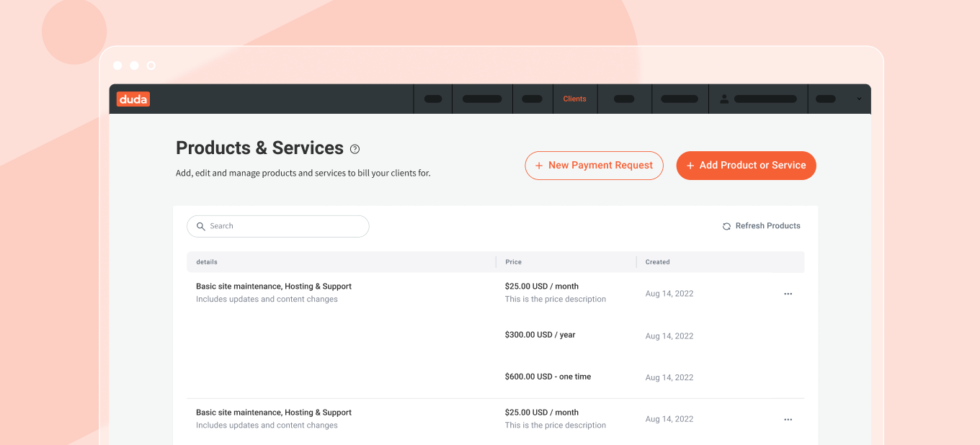Viewport: 980px width, 445px height.
Task: Open help icon beside Products & Services title
Action: pos(355,149)
